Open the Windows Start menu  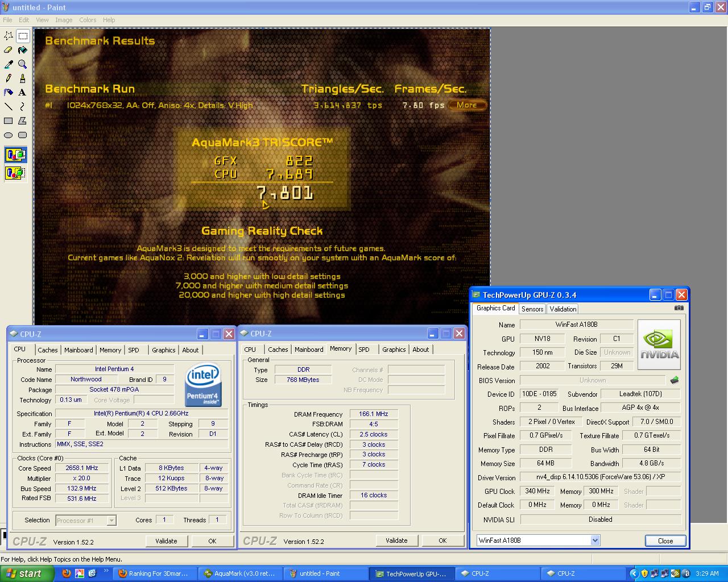(x=27, y=573)
